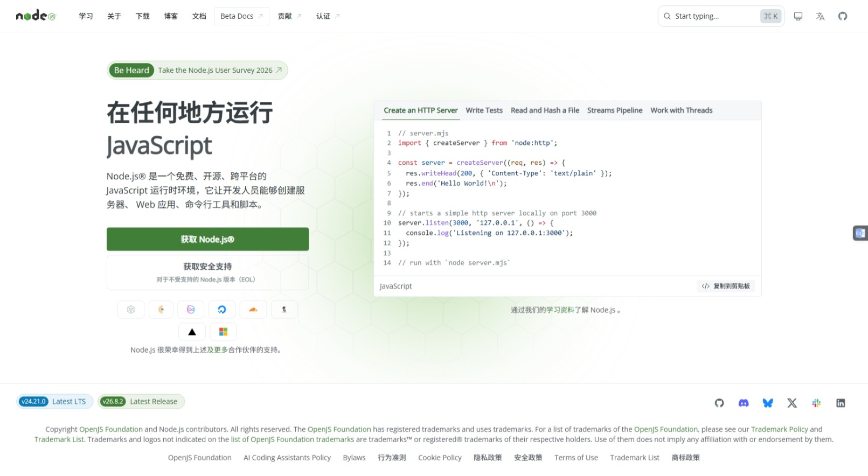
Task: Click the 获取安全支持 button
Action: (x=207, y=272)
